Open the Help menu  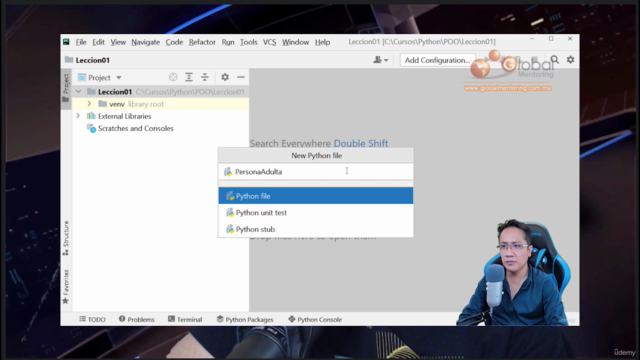[322, 42]
